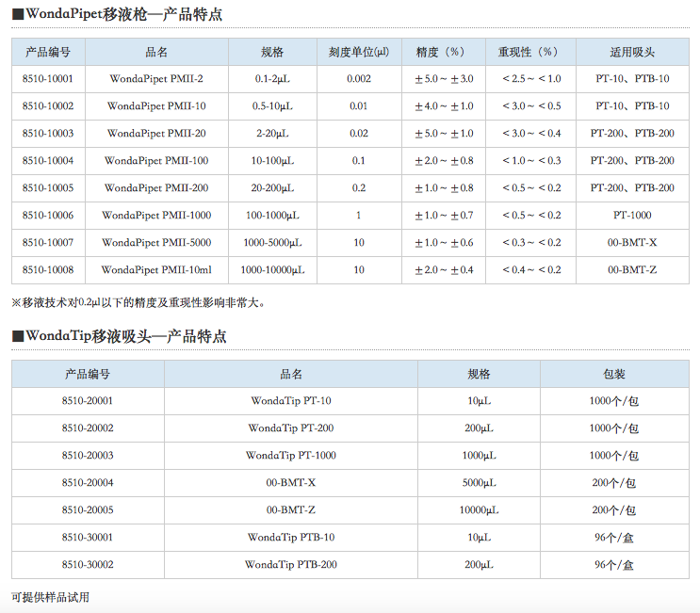Select the WondaPipet PMII-5000 name cell

156,242
